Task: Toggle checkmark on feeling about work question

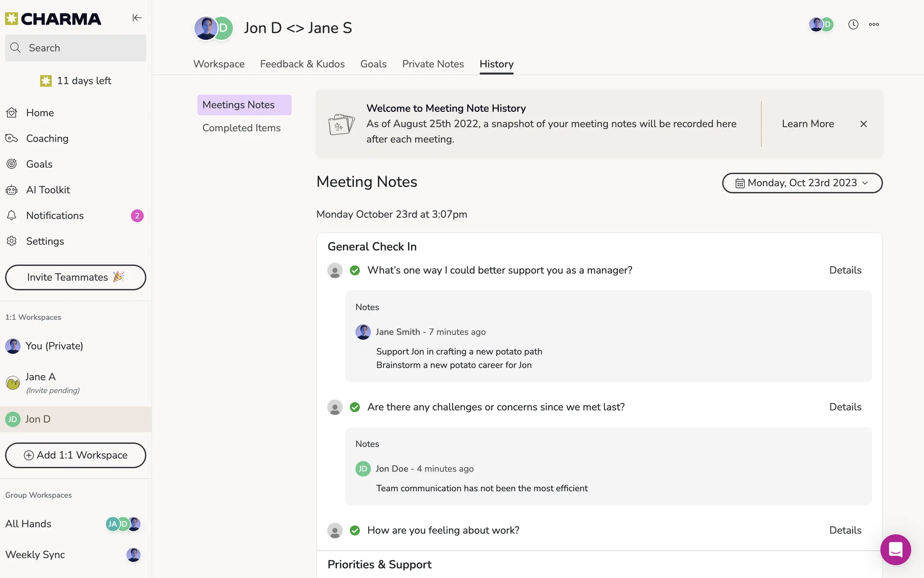Action: coord(355,531)
